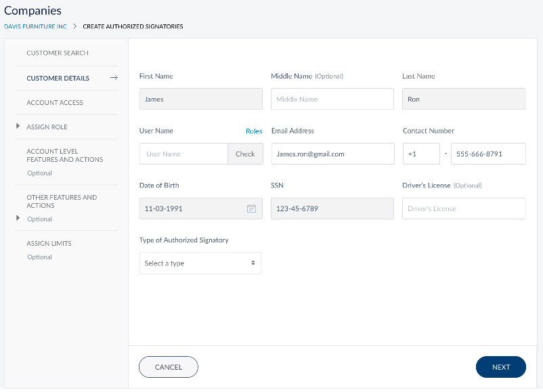Check the User Name availability
The width and height of the screenshot is (543, 392).
245,154
